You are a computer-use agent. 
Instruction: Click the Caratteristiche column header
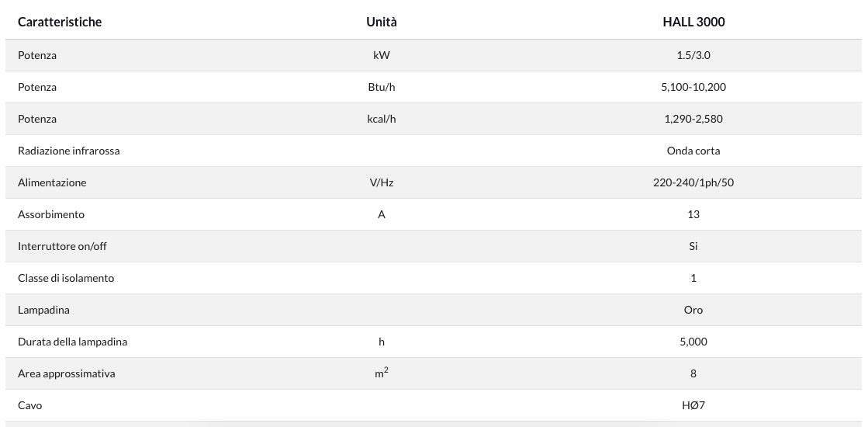[60, 22]
